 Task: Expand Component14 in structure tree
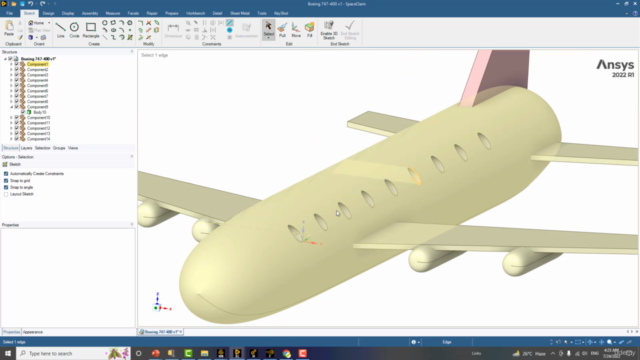tap(11, 139)
